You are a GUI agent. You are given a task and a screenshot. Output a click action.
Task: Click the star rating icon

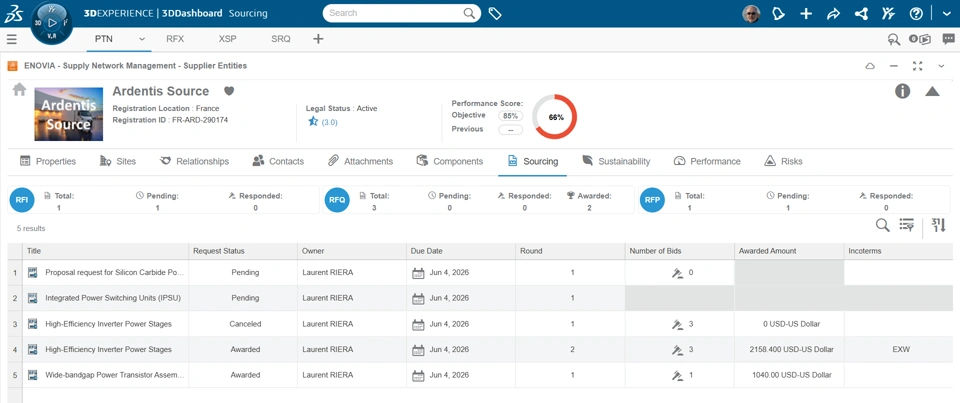[313, 121]
